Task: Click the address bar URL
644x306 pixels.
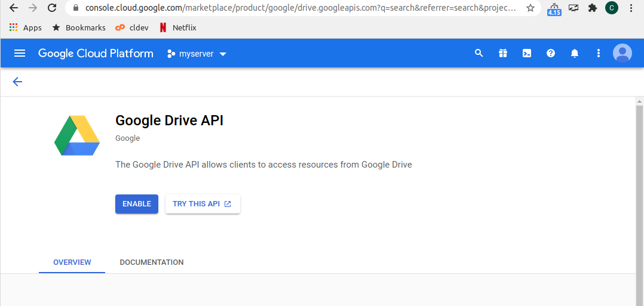Action: [300, 8]
